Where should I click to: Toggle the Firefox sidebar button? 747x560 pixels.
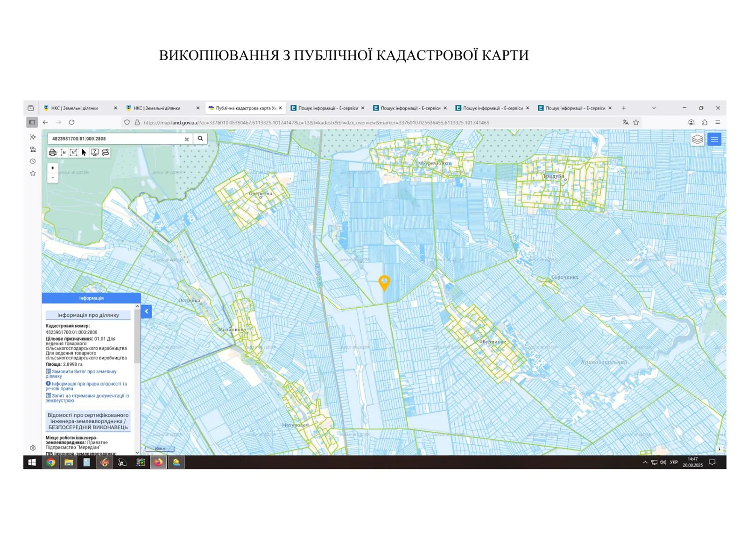point(32,122)
